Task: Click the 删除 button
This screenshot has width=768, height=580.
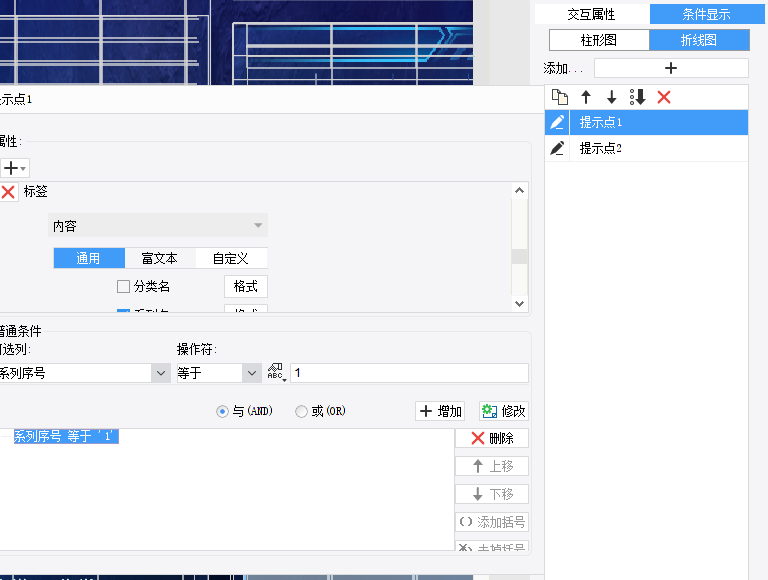Action: (x=492, y=438)
